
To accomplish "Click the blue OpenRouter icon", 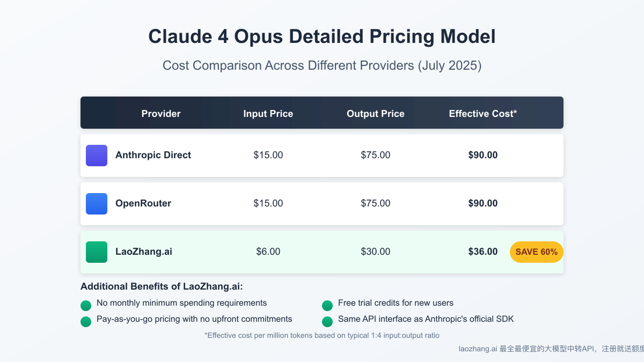I will click(97, 204).
